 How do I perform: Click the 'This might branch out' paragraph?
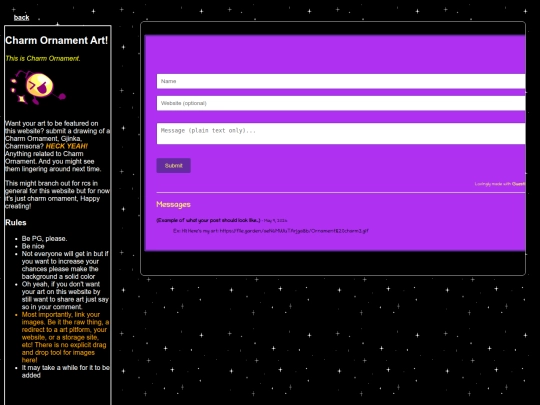point(58,195)
